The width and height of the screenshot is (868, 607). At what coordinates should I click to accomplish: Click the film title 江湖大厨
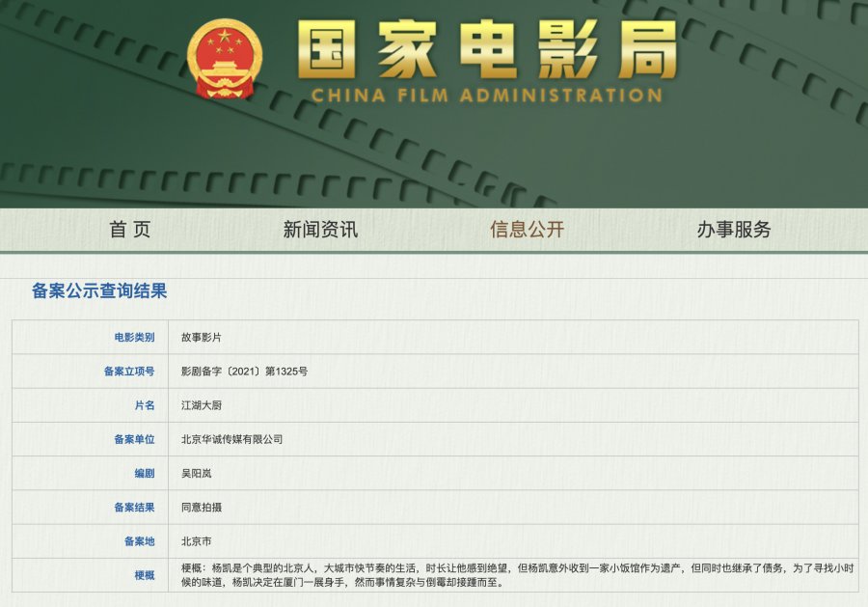point(202,405)
